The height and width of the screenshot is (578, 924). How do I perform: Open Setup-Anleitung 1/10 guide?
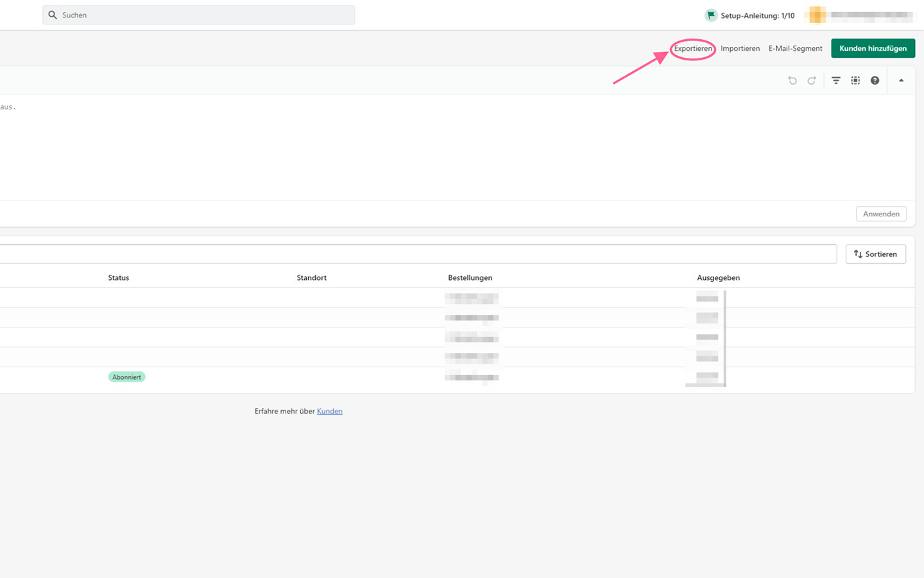point(749,15)
